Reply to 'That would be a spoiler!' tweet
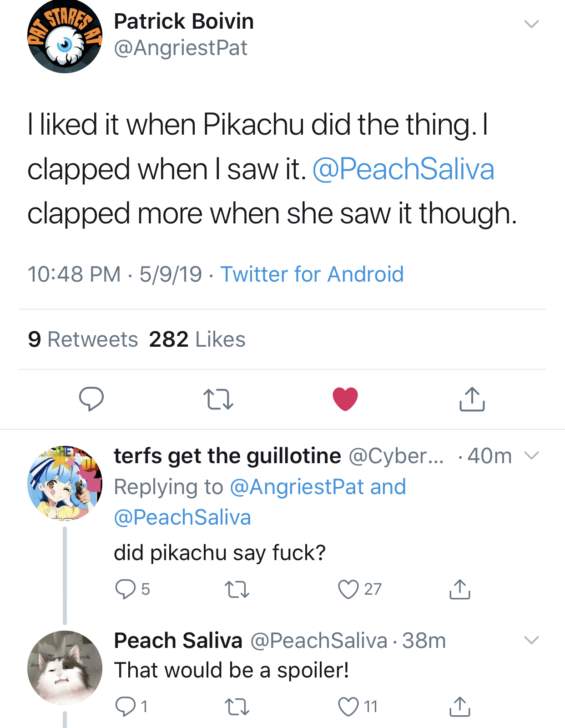This screenshot has height=728, width=565. click(131, 707)
